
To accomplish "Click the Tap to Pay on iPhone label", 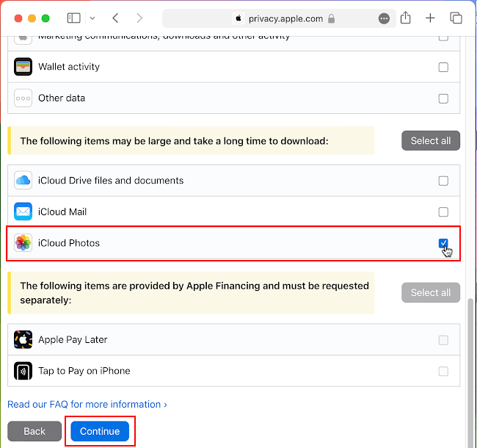I will 84,371.
